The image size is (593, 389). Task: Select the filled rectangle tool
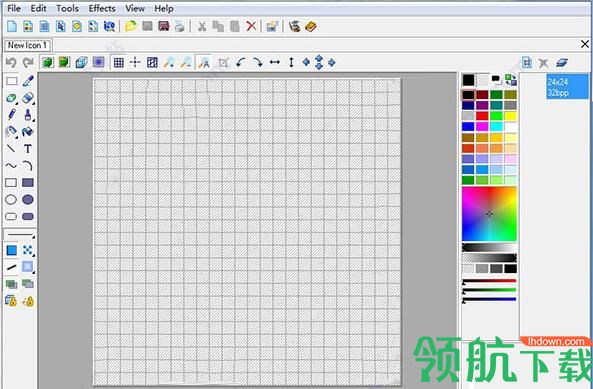pyautogui.click(x=28, y=183)
